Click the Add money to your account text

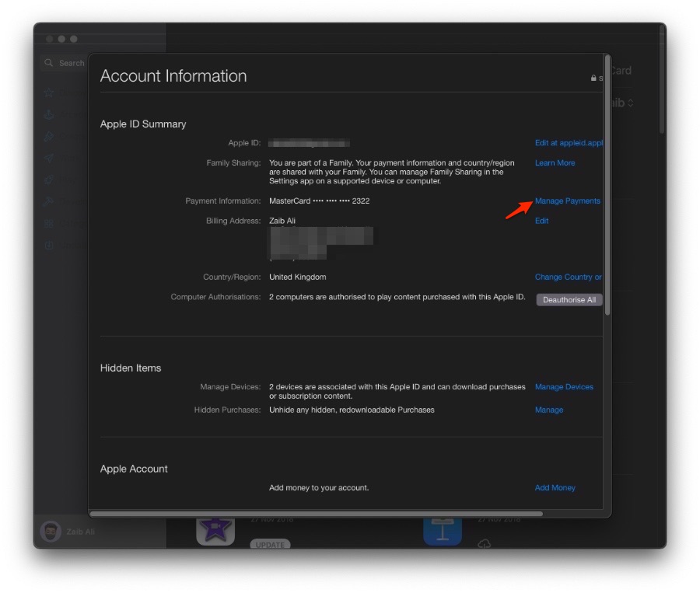[x=319, y=488]
